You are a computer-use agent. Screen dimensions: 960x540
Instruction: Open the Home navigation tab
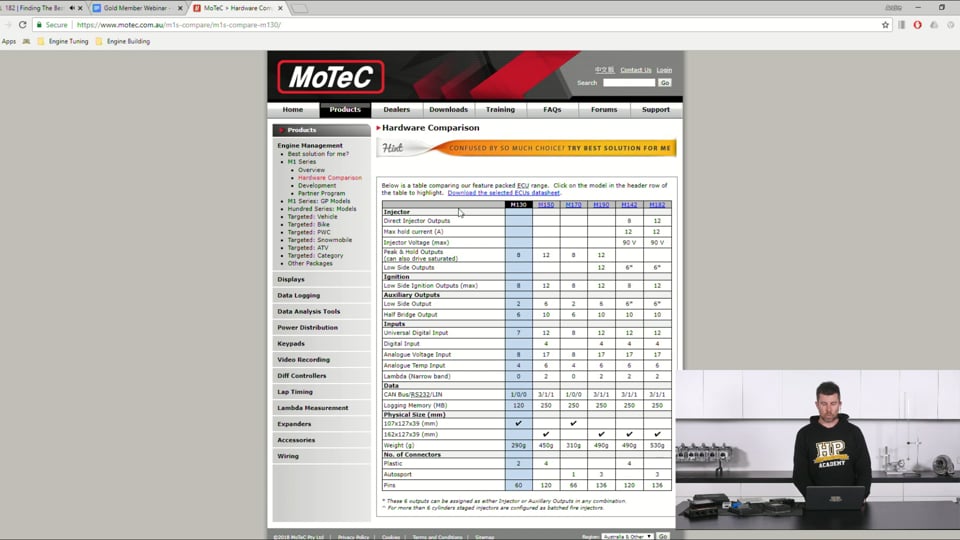293,110
